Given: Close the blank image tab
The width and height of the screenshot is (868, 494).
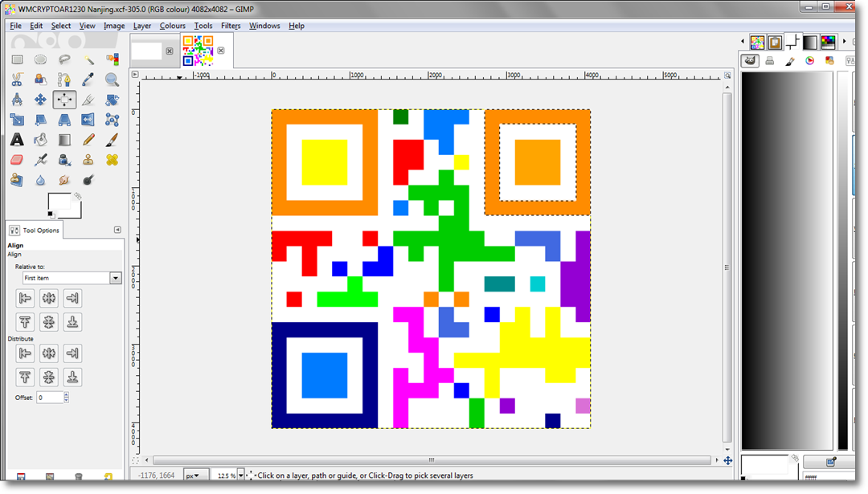Looking at the screenshot, I should [x=170, y=51].
